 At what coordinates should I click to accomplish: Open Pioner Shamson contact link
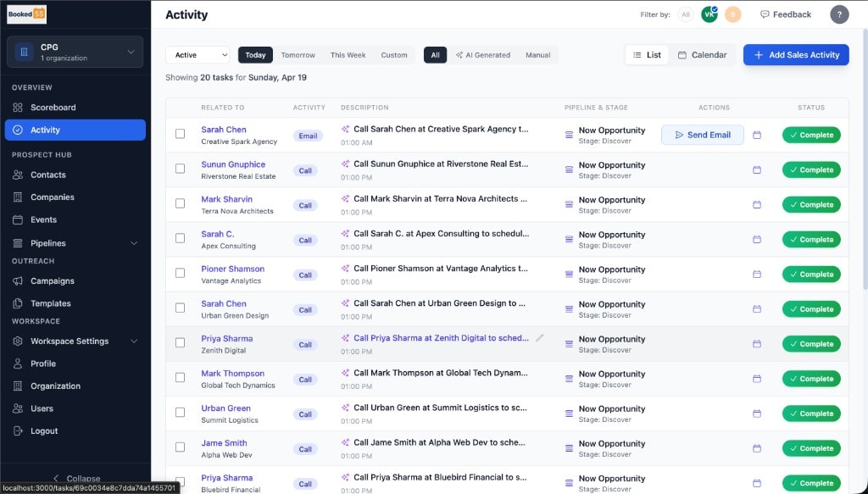(232, 269)
